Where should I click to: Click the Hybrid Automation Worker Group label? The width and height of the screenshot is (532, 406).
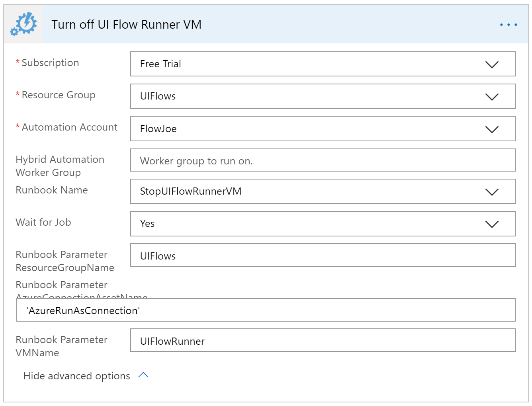click(60, 166)
